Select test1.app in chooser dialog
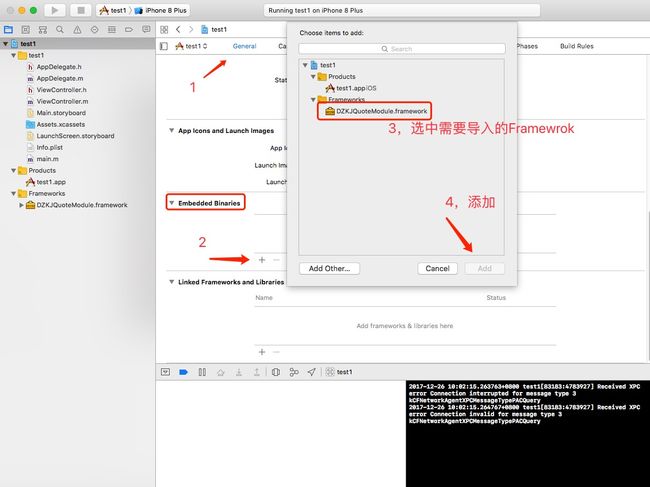 [351, 88]
